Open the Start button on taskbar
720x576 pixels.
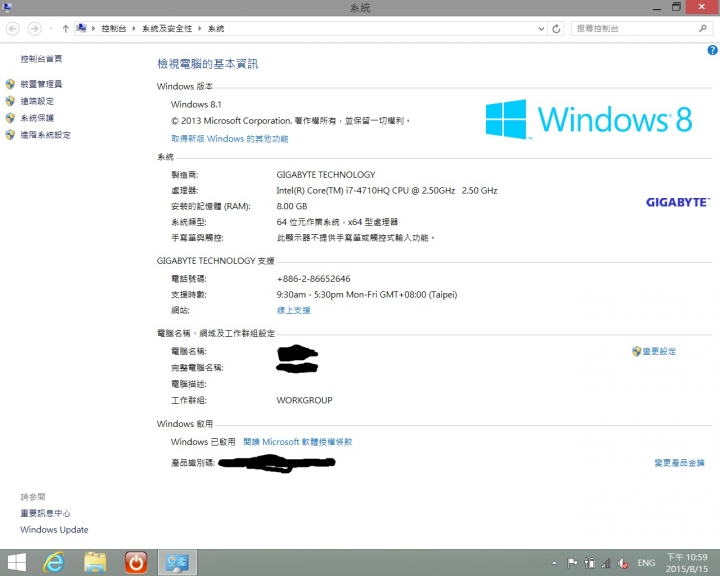click(x=17, y=562)
